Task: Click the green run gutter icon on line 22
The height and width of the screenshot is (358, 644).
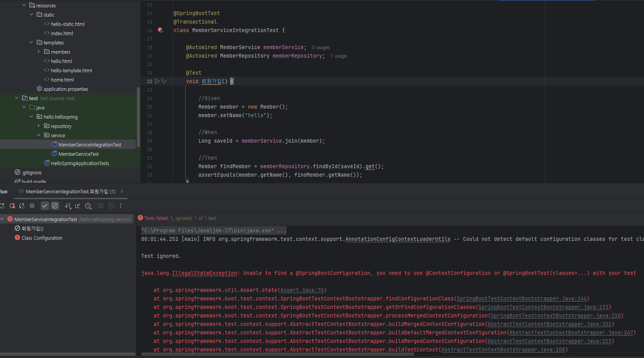Action: [157, 81]
